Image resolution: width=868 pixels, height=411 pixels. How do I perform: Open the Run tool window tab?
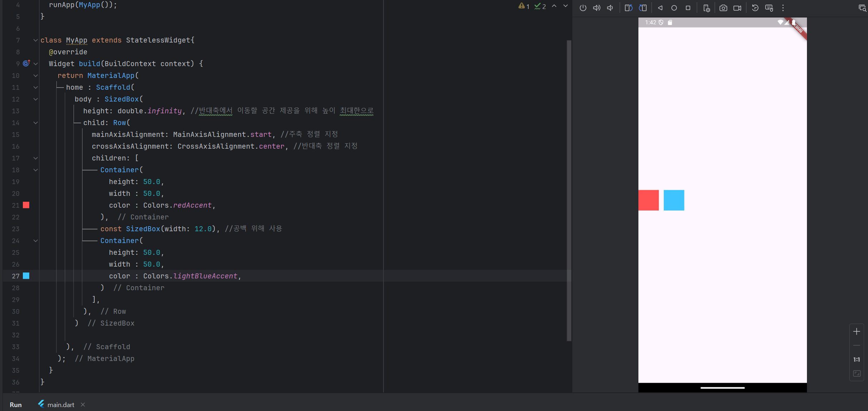16,405
